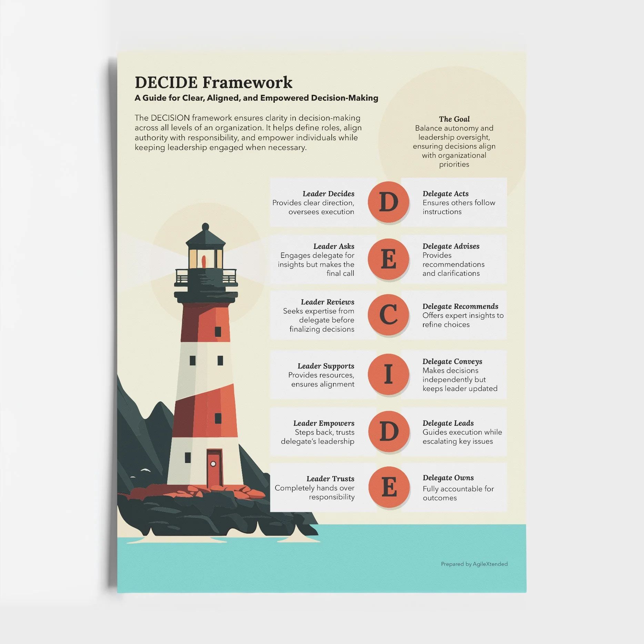Click the 'Delegate Recommends' heading
This screenshot has height=644, width=644.
click(460, 306)
